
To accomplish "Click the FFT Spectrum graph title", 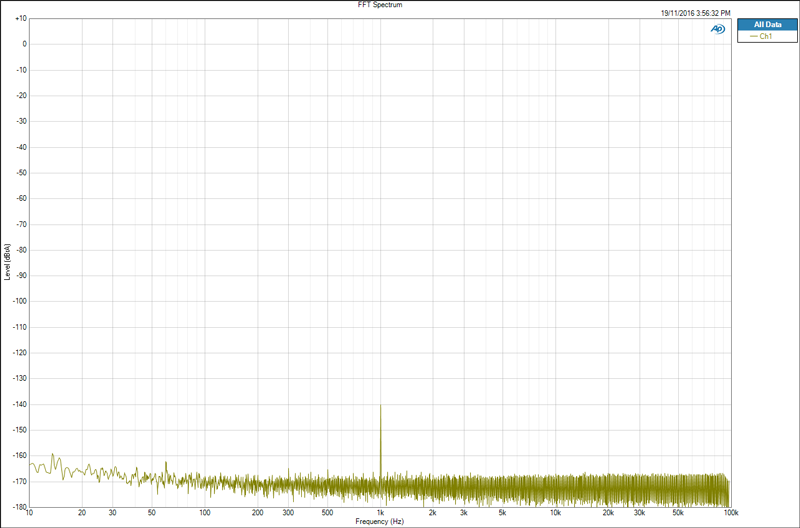I will point(380,5).
